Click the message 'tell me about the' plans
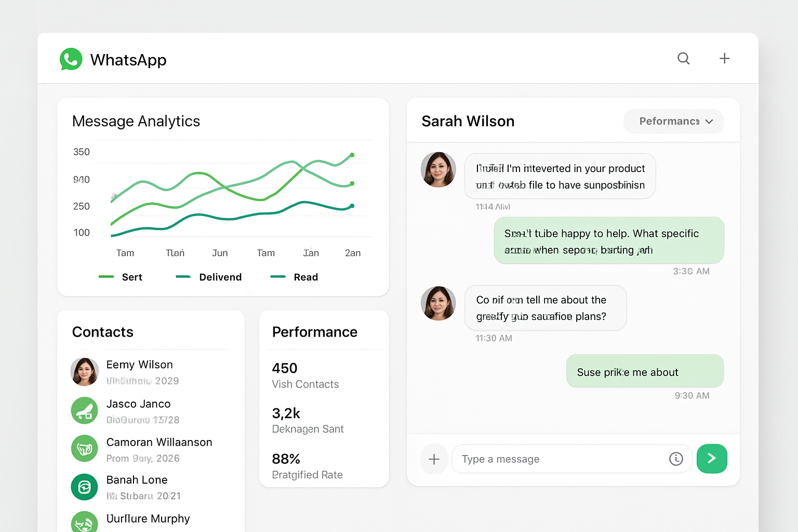The image size is (798, 532). click(546, 308)
